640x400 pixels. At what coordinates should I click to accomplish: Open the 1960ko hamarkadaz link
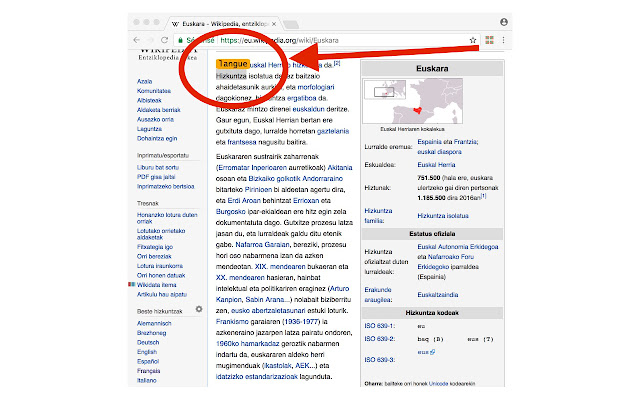[x=247, y=344]
